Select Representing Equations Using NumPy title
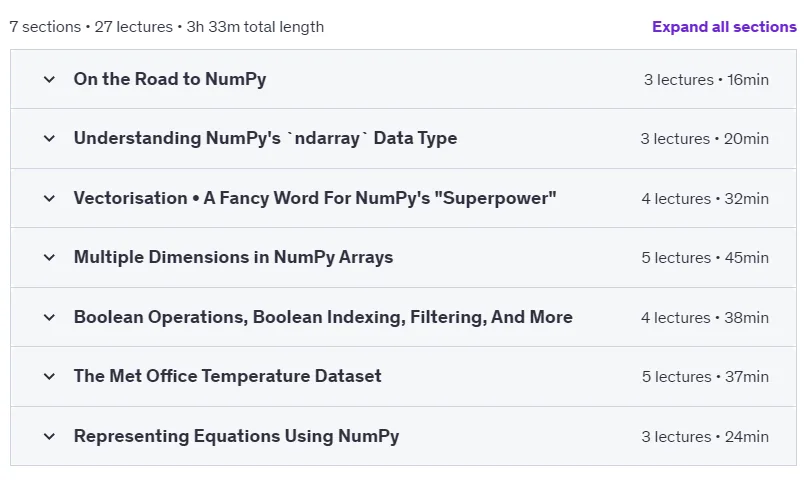Screen dimensions: 808x482 237,436
